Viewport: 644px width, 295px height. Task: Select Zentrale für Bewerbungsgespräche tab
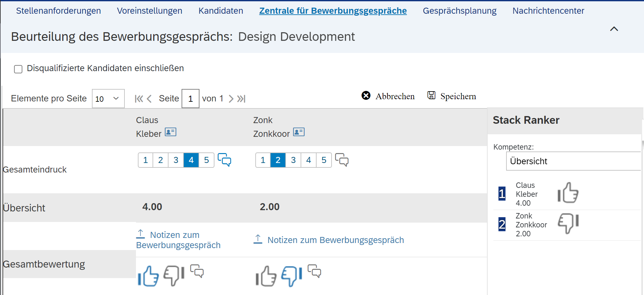click(x=333, y=11)
